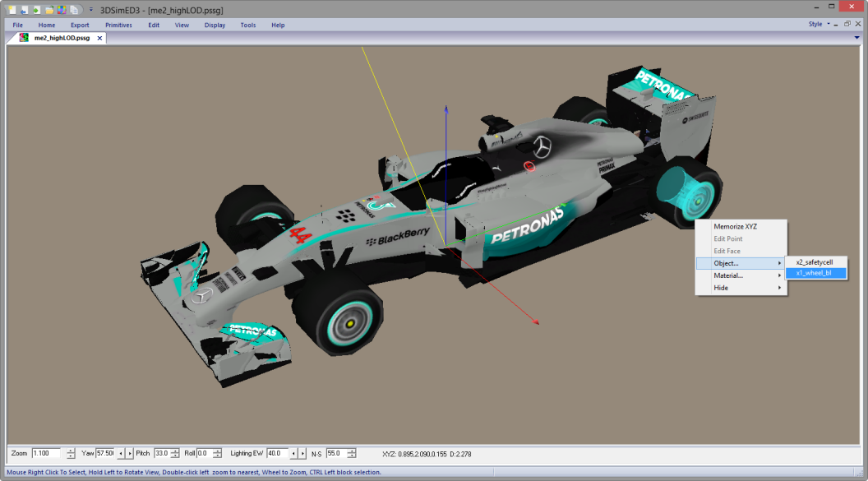Viewport: 868px width, 481px height.
Task: Open the Help menu
Action: tap(278, 25)
